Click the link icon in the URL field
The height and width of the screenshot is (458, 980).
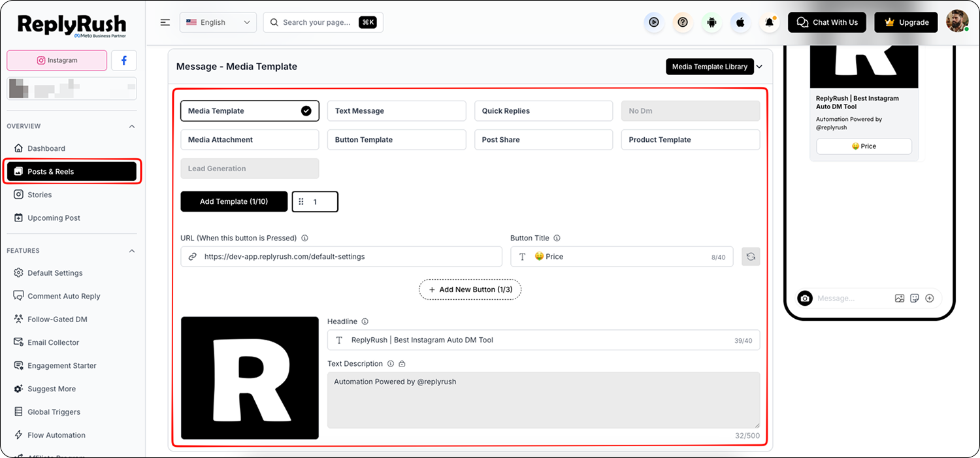point(192,257)
